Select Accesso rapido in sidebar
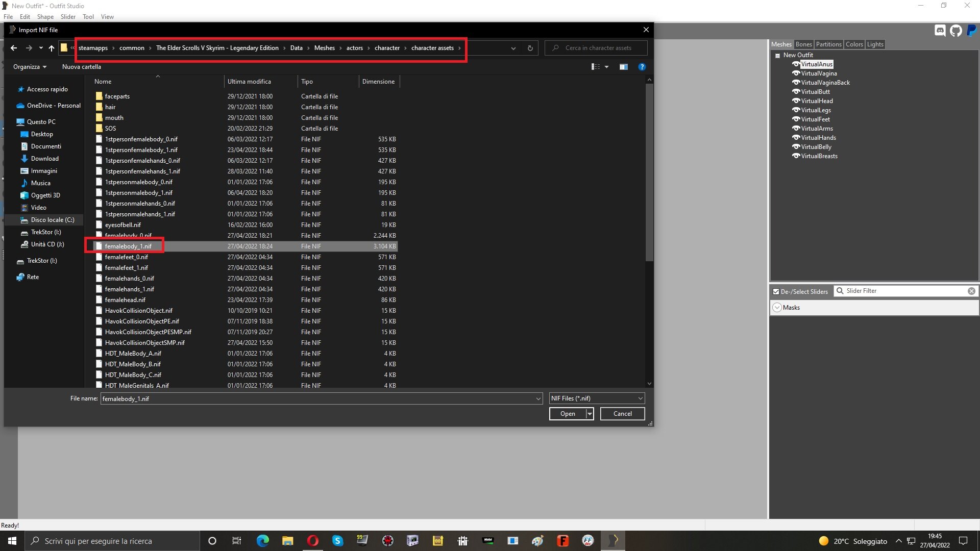Viewport: 980px width, 551px height. coord(47,89)
